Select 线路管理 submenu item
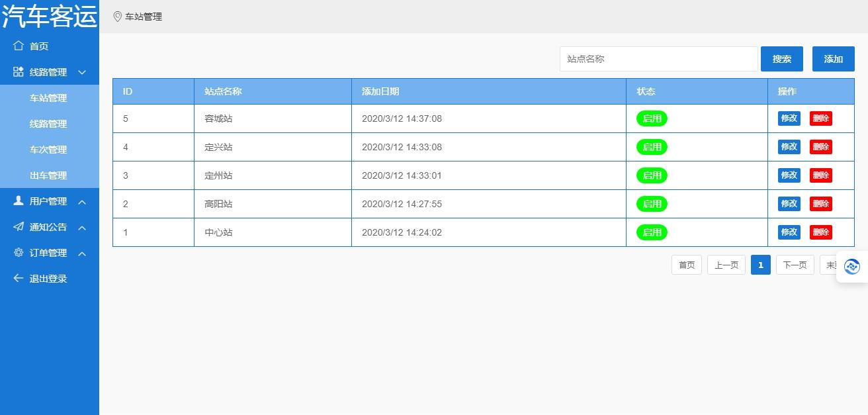868x415 pixels. [x=50, y=123]
